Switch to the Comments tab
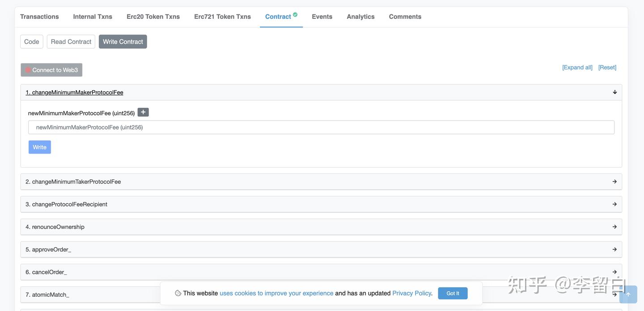This screenshot has height=311, width=644. click(x=405, y=17)
